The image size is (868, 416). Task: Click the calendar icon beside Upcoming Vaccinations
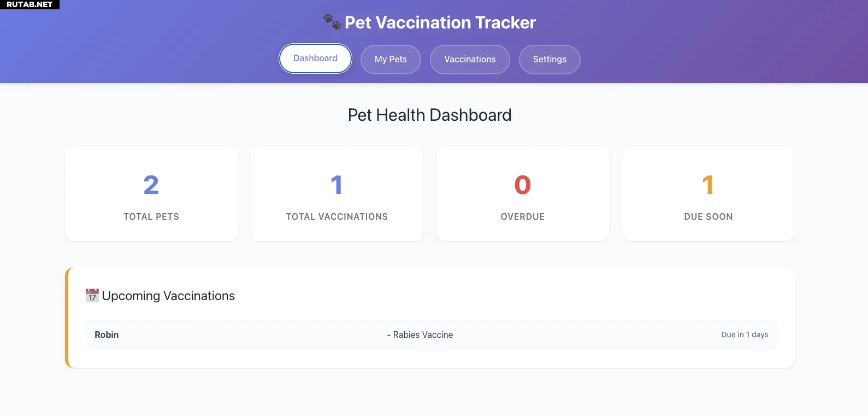(x=92, y=296)
